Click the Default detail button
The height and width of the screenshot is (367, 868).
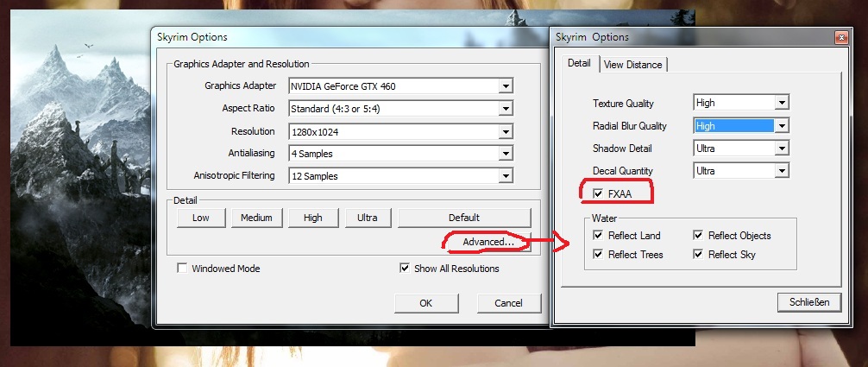tap(464, 218)
